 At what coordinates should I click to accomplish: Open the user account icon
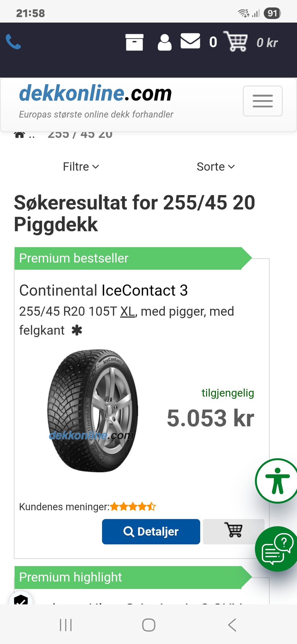click(165, 42)
